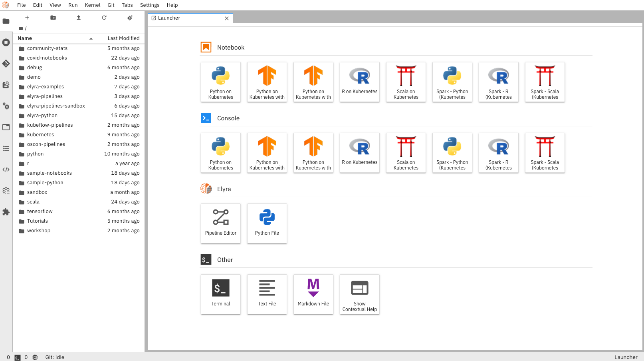Launch Scala on Kubernetes notebook
This screenshot has width=644, height=361.
(x=406, y=82)
